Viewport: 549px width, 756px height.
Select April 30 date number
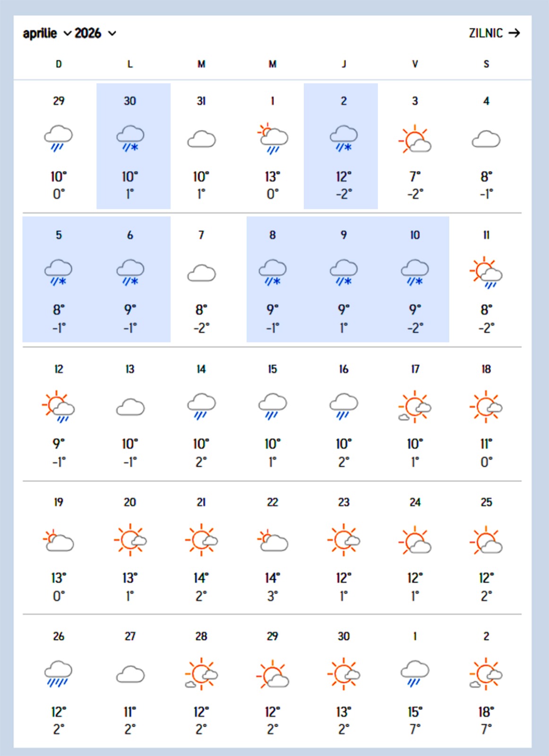pyautogui.click(x=343, y=636)
